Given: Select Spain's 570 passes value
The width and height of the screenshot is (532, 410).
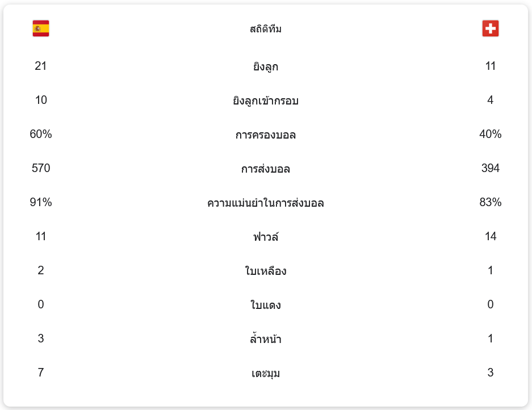Looking at the screenshot, I should tap(41, 169).
